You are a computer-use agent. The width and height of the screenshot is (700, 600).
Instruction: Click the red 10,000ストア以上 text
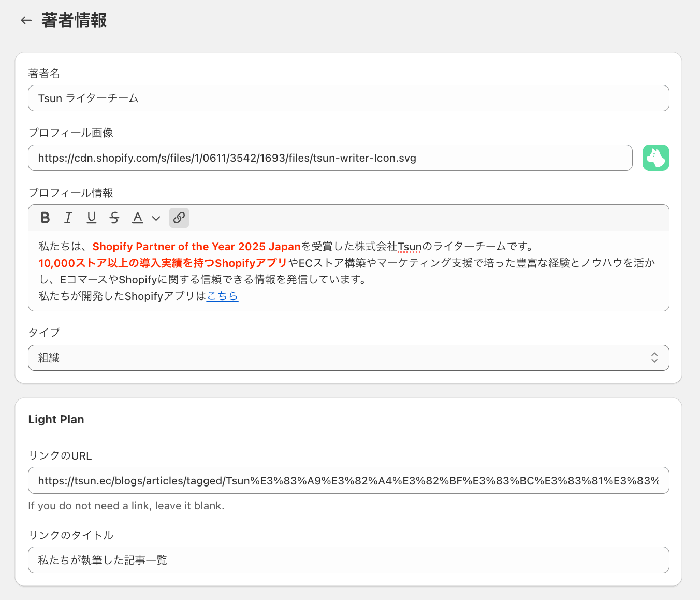(163, 263)
